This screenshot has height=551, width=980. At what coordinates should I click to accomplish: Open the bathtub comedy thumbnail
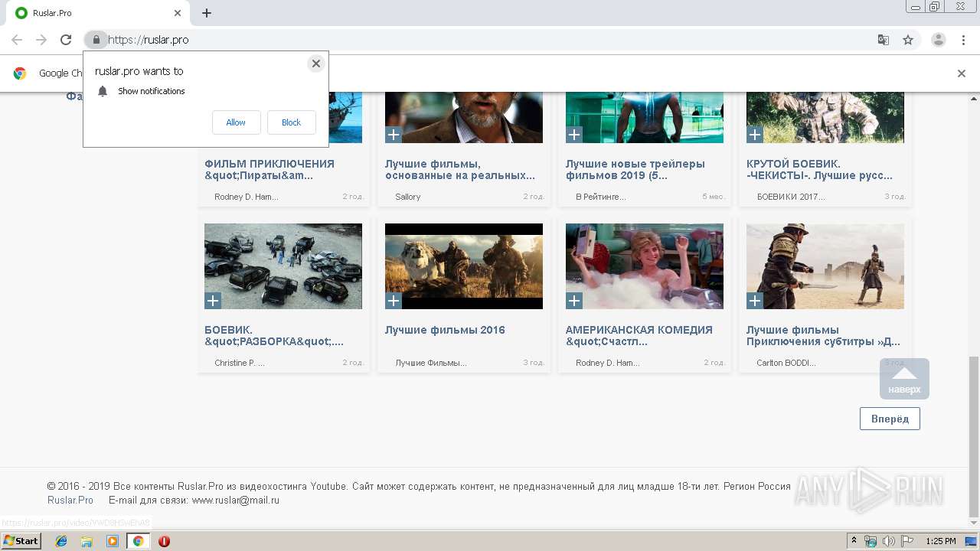coord(645,266)
